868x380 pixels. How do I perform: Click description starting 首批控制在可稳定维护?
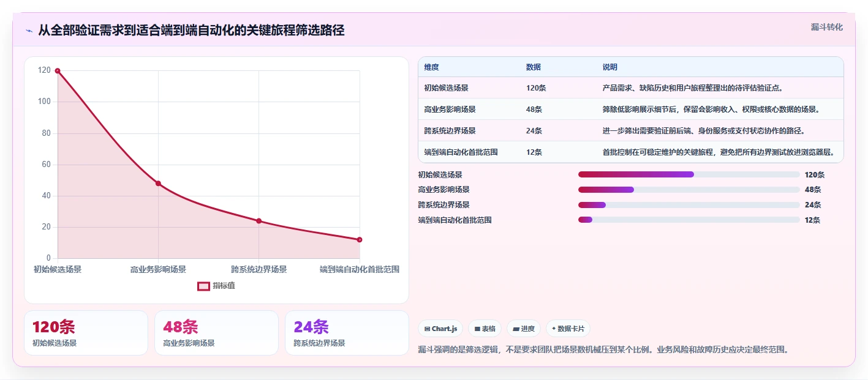(x=719, y=152)
